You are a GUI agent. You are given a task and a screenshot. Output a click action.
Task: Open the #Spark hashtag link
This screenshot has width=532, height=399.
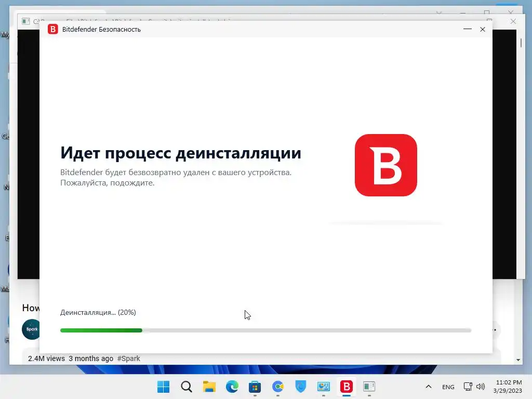click(129, 358)
